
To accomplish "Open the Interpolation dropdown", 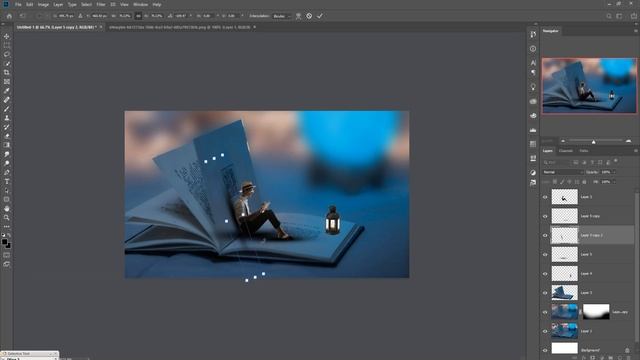I will click(282, 16).
